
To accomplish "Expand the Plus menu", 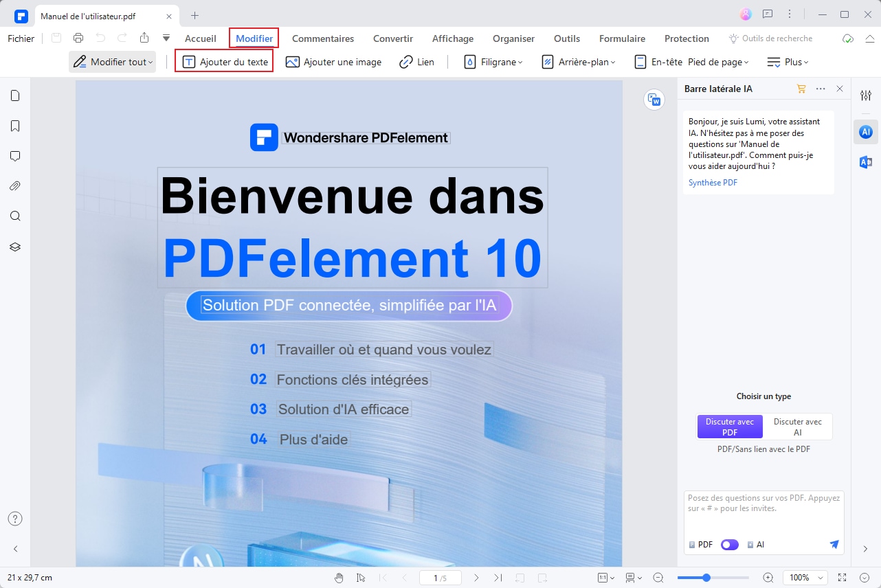I will coord(788,62).
